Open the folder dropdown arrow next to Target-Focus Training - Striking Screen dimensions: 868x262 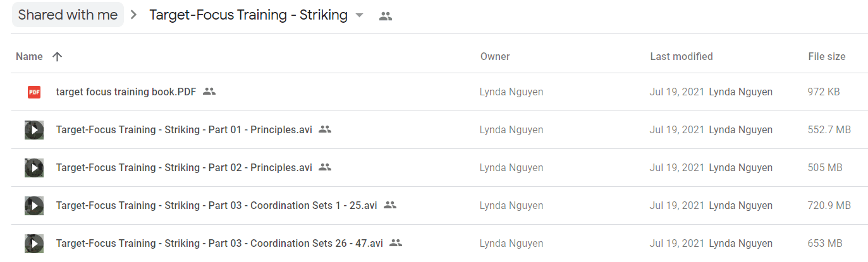[360, 16]
